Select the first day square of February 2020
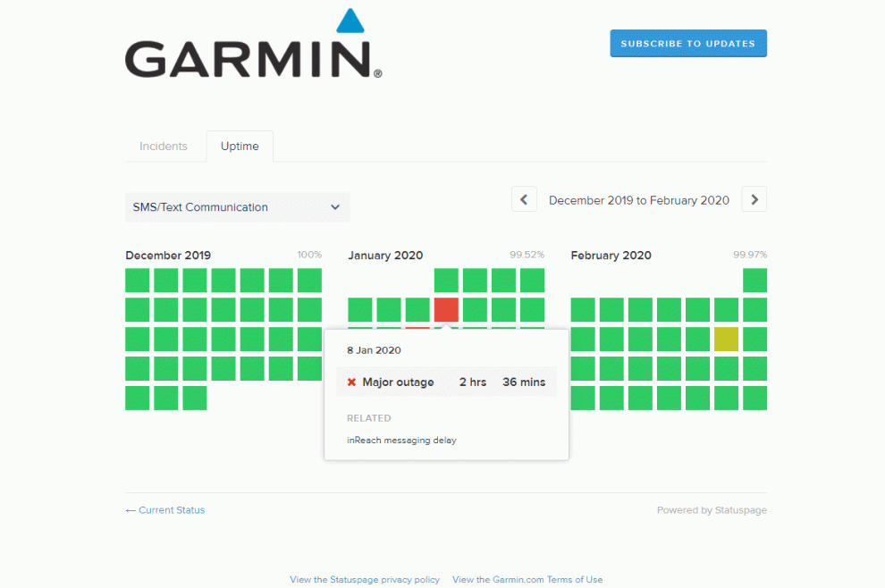 pyautogui.click(x=754, y=281)
